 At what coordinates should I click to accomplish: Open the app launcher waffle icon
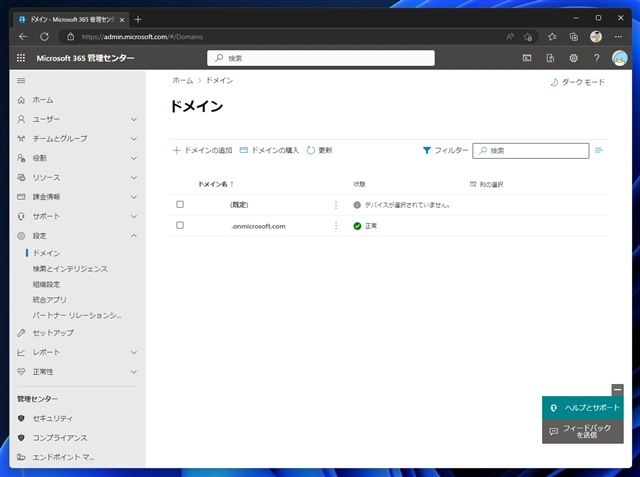(21, 58)
